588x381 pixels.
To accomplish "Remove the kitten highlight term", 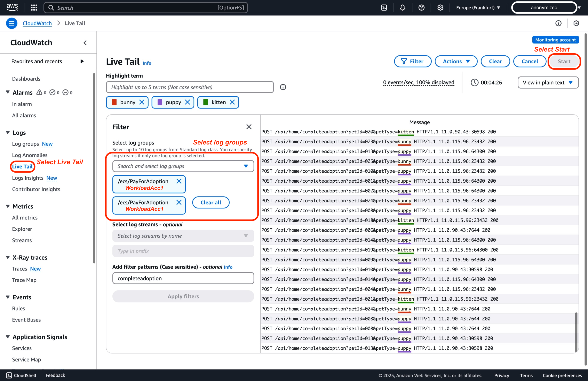I will [x=232, y=102].
